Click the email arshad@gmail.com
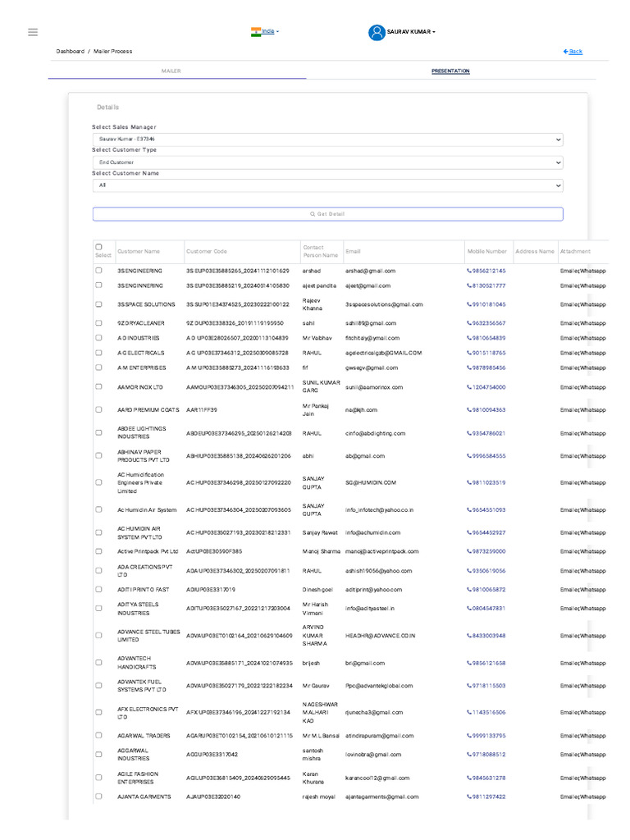This screenshot has height=840, width=630. pos(371,271)
